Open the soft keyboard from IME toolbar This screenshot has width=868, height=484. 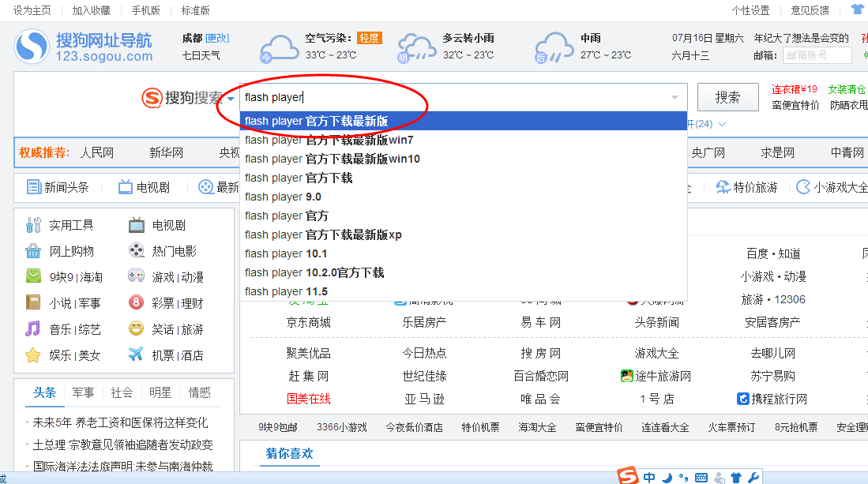[x=701, y=478]
